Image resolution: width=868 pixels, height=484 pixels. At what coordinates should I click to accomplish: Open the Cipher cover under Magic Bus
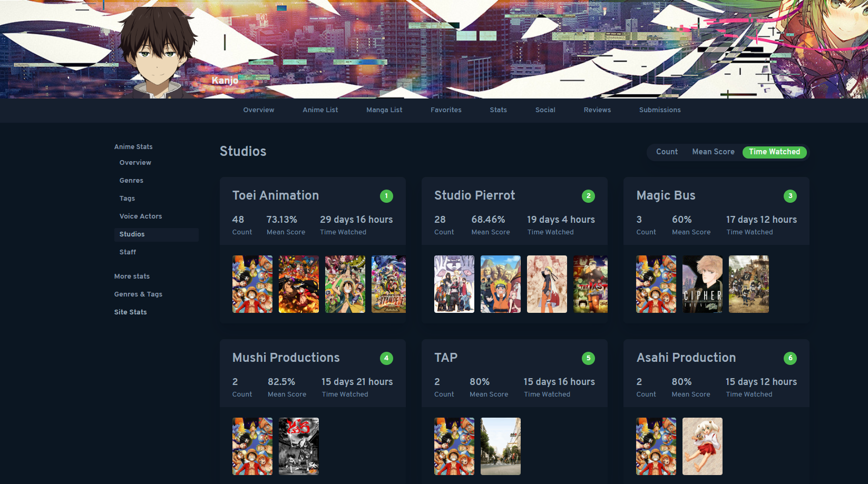pos(703,284)
